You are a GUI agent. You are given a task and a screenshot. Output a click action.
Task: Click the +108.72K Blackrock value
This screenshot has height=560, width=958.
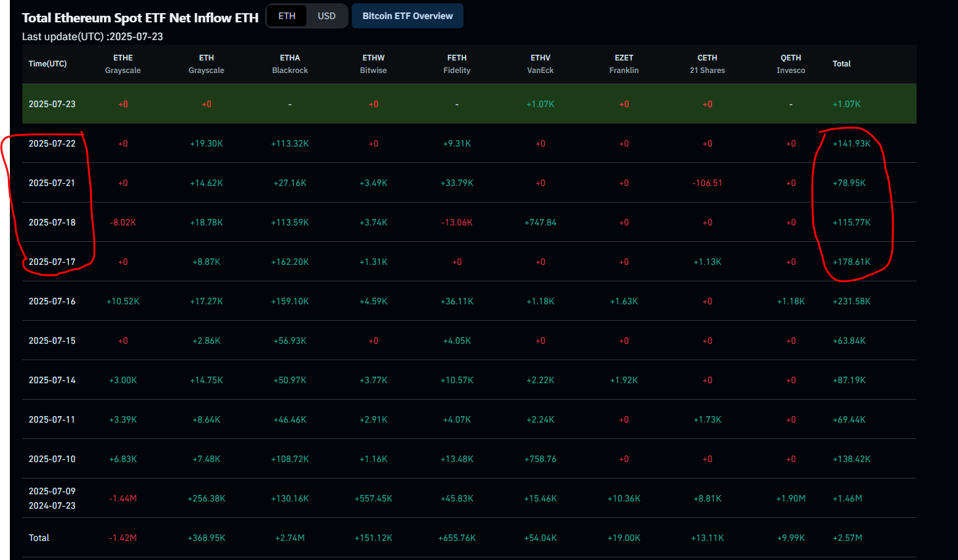click(290, 459)
